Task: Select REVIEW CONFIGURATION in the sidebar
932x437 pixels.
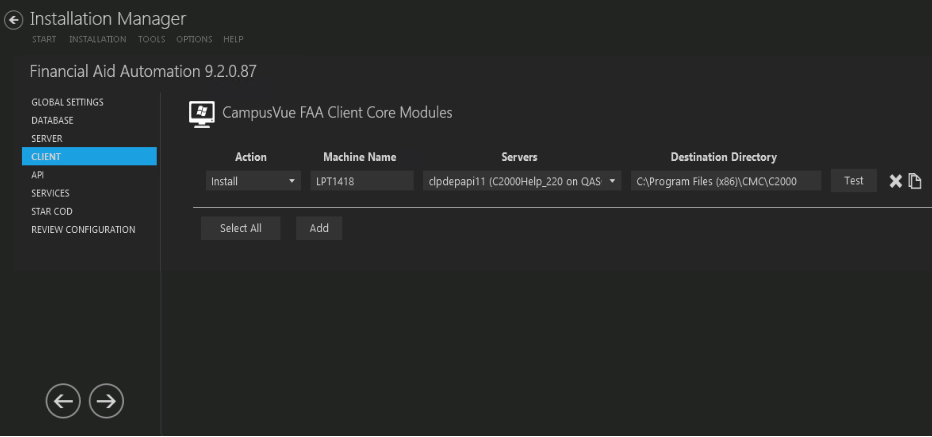Action: pyautogui.click(x=83, y=229)
